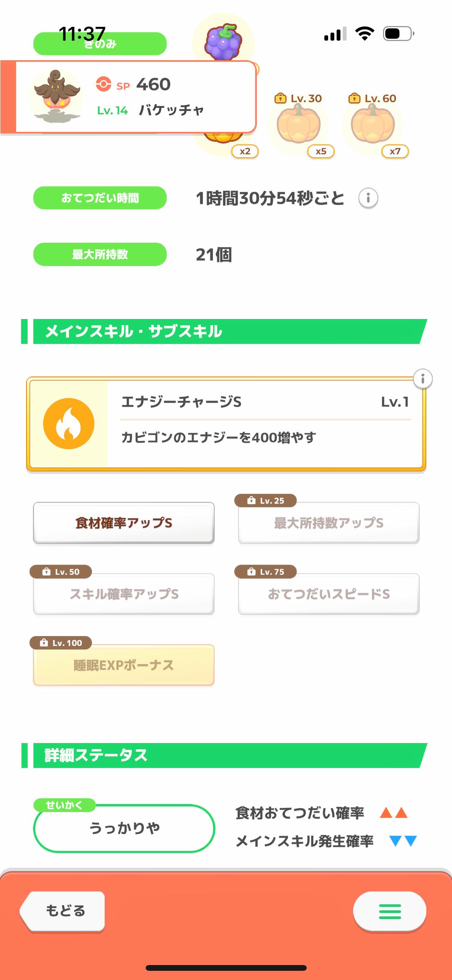This screenshot has width=452, height=980.
Task: Select locked 睡眠EXPボーナス sub skill
Action: 123,666
